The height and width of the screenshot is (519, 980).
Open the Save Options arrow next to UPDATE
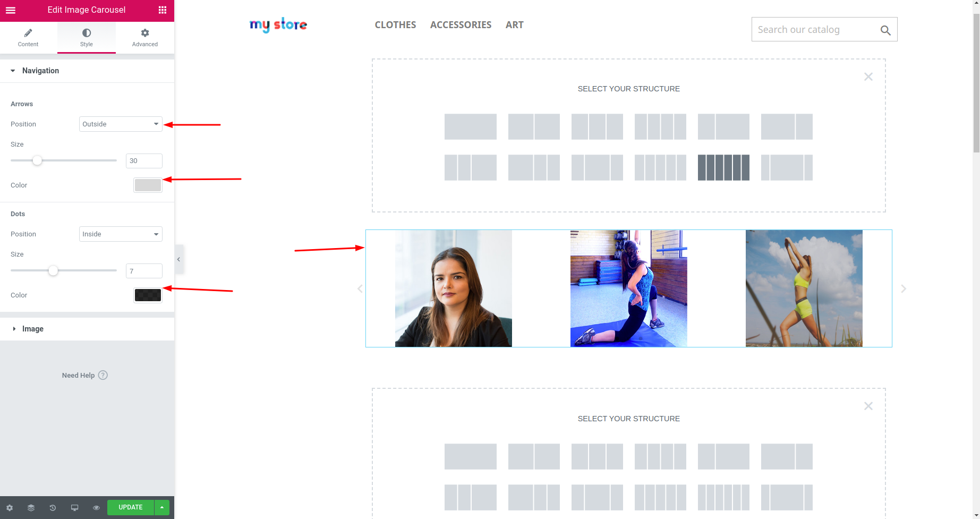[x=162, y=507]
